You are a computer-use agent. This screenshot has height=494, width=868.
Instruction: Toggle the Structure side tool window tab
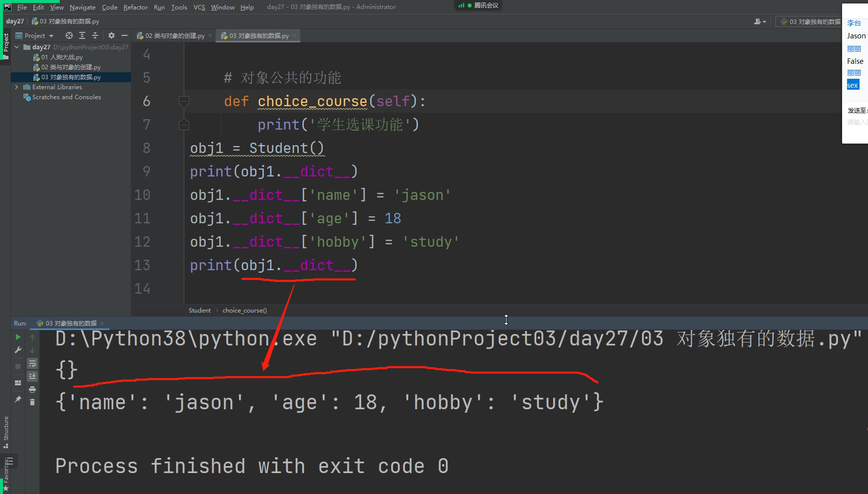pyautogui.click(x=5, y=432)
